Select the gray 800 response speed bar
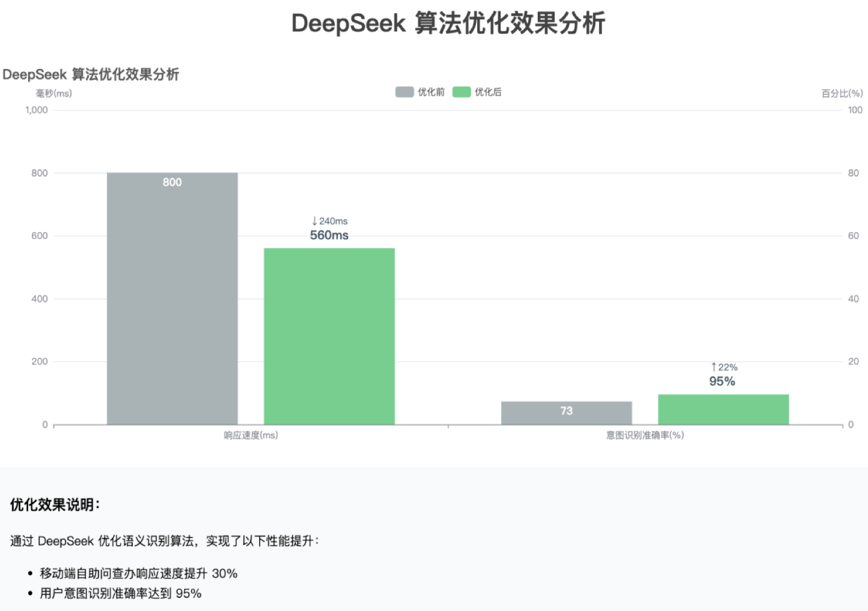The height and width of the screenshot is (611, 868). coord(172,300)
